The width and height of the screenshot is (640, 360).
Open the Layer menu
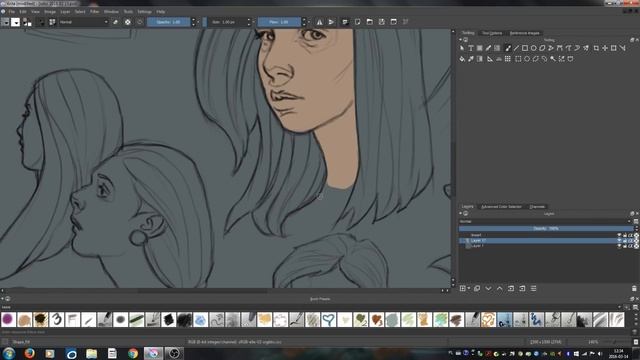[x=65, y=12]
